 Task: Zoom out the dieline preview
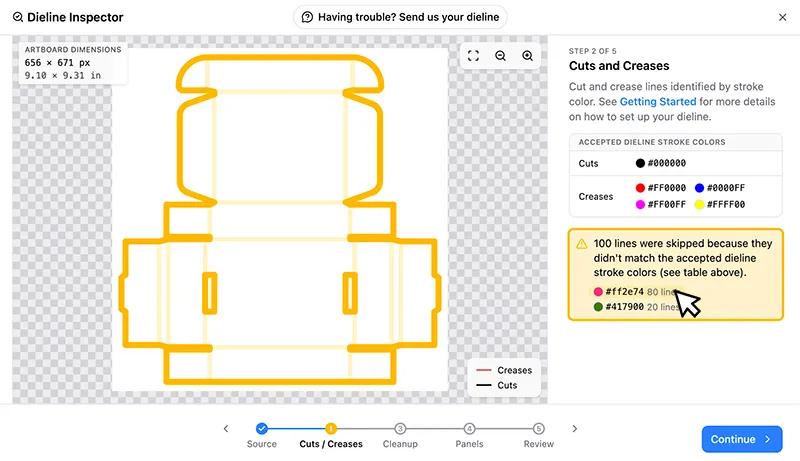pos(501,56)
